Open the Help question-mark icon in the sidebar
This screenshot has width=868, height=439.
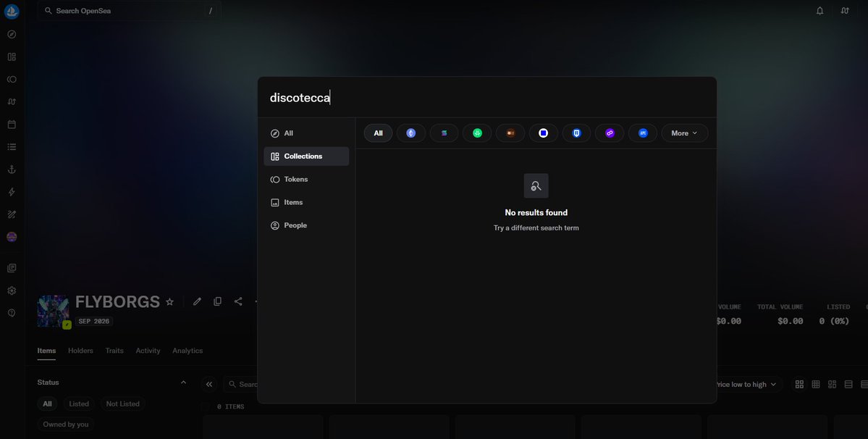(12, 313)
